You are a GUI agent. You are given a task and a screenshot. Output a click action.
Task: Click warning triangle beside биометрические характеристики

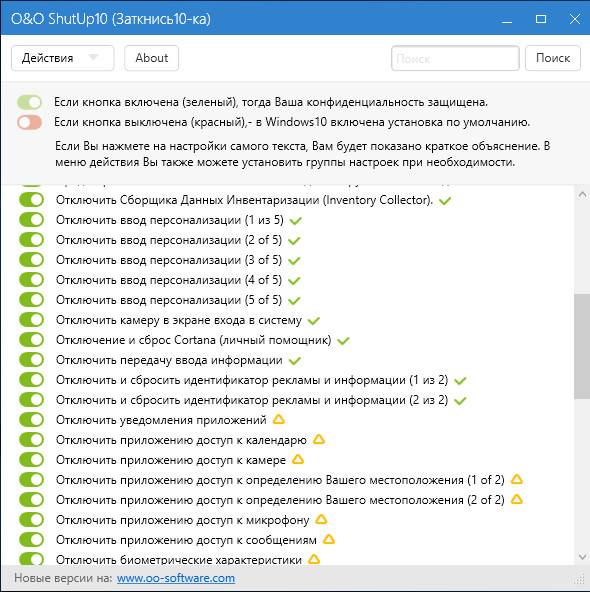(314, 559)
